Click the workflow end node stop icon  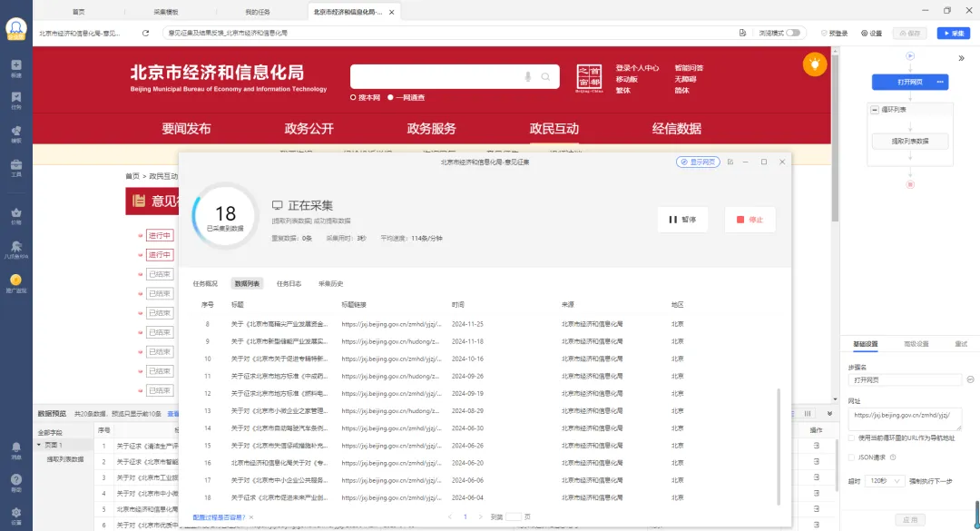coord(910,184)
